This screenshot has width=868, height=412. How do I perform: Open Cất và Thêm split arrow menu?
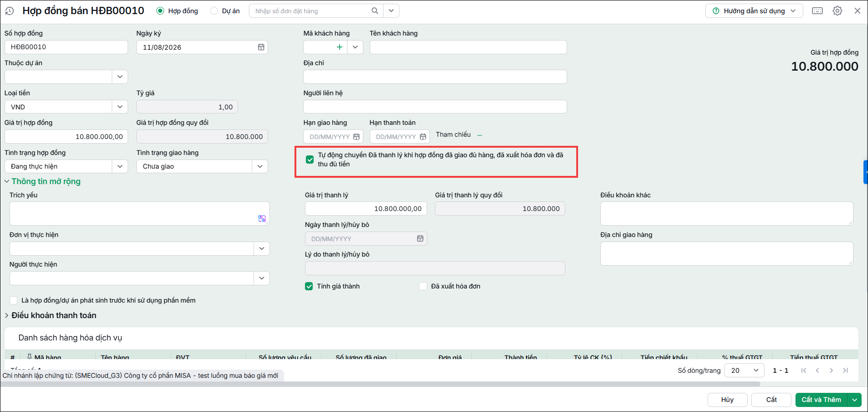click(854, 400)
